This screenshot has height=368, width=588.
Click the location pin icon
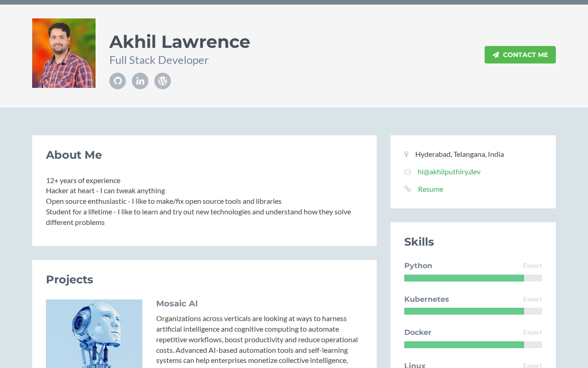(406, 155)
